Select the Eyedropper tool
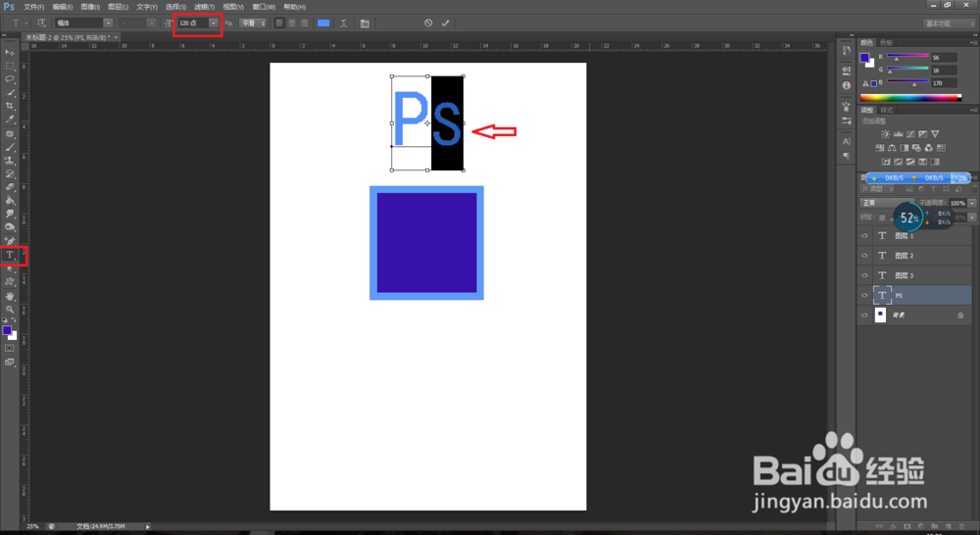The image size is (980, 535). [x=10, y=119]
